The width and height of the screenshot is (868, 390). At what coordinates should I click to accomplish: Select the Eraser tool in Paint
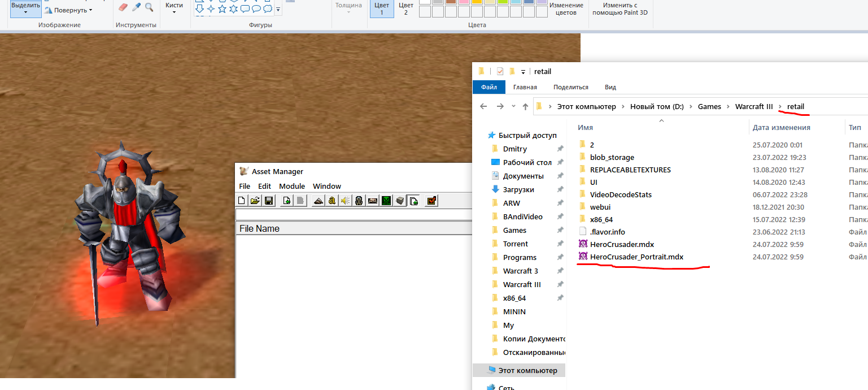124,7
